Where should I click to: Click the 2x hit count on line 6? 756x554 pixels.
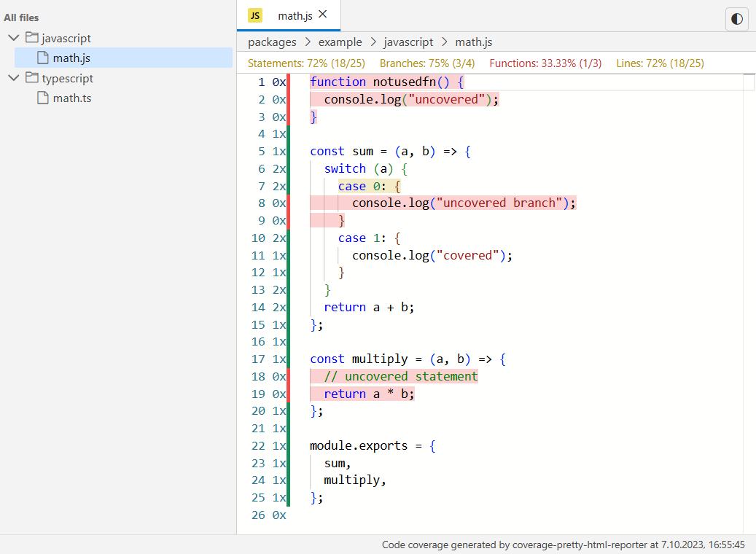[x=279, y=169]
